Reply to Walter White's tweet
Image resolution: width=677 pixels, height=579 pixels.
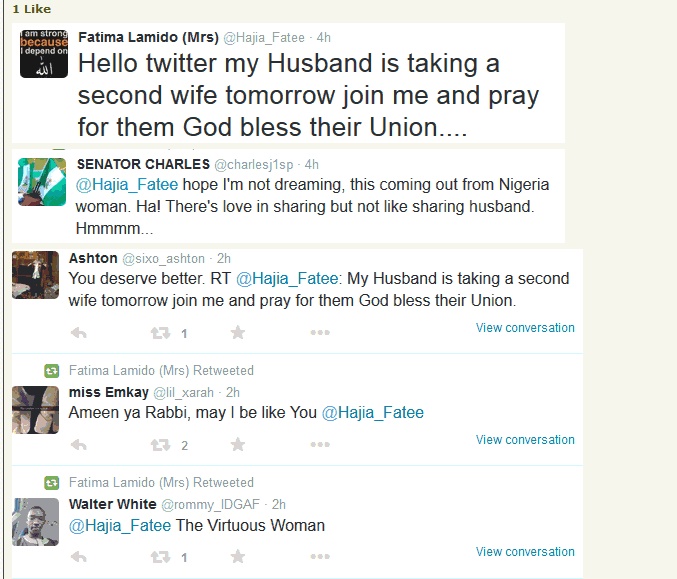tap(79, 557)
